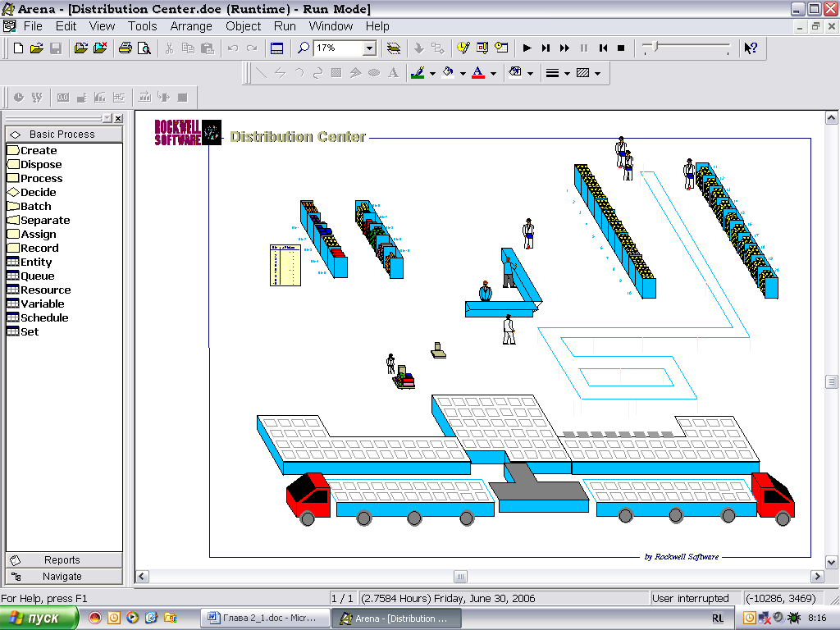Click the RL language indicator in tray
The height and width of the screenshot is (630, 840).
tap(718, 619)
